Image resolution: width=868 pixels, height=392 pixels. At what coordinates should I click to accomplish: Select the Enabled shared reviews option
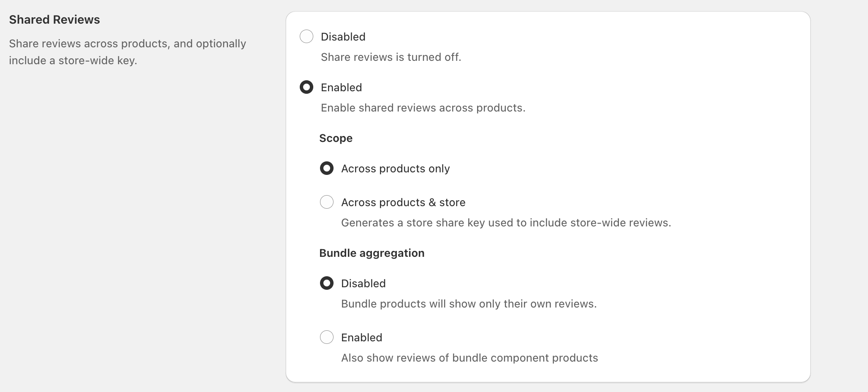point(306,87)
